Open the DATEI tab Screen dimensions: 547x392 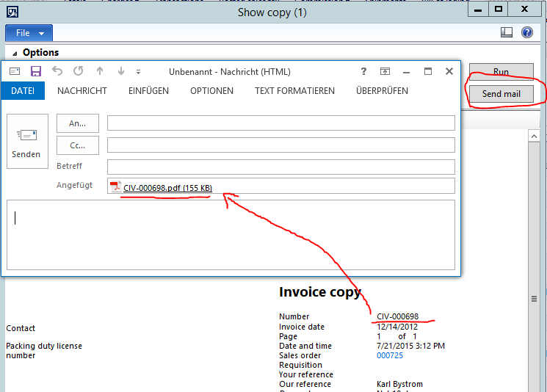point(23,90)
